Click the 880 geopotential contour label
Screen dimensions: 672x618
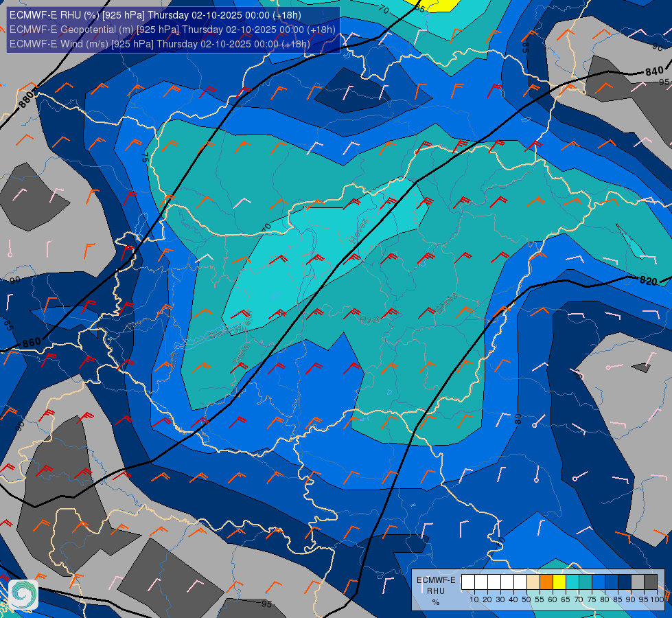click(27, 100)
